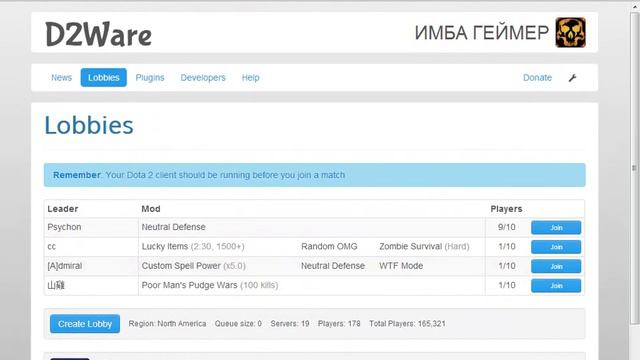640x360 pixels.
Task: Open the skull avatar profile picture
Action: pyautogui.click(x=571, y=33)
